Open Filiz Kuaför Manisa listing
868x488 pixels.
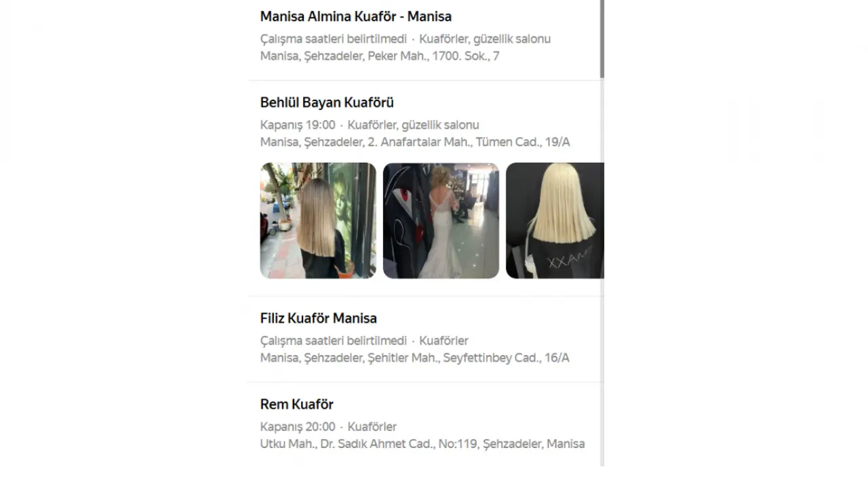coord(318,318)
